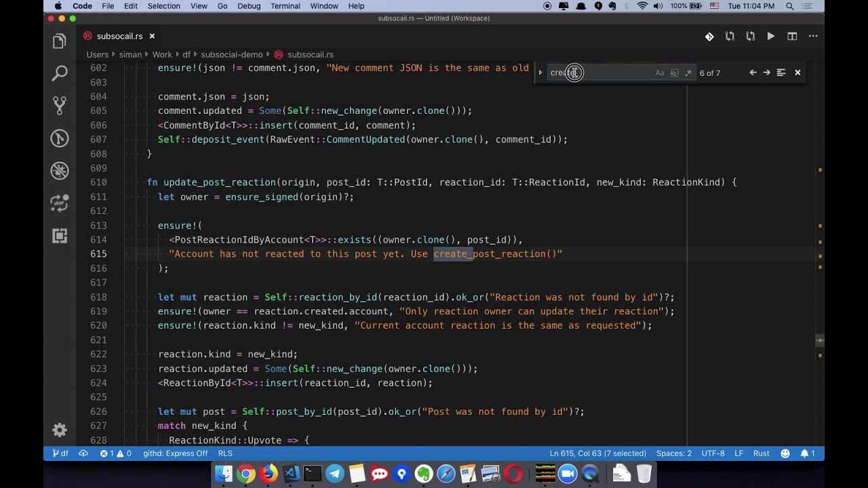This screenshot has width=868, height=488.
Task: Open the Terminal menu
Action: (285, 6)
